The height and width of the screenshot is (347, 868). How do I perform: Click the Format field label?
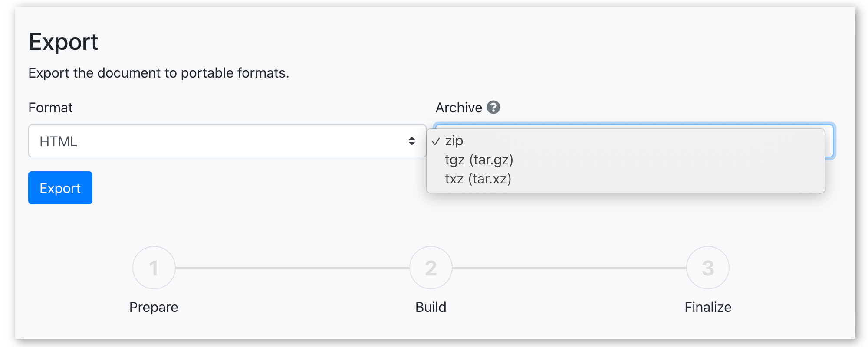pos(50,108)
